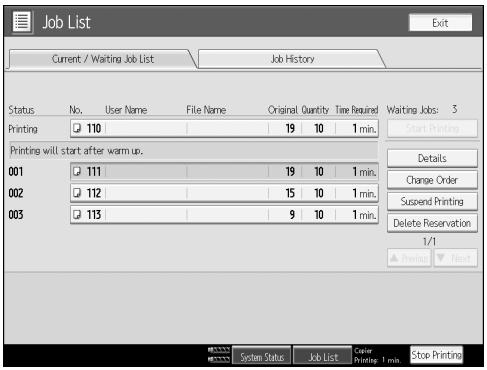Select printing job number 110 row

tap(224, 128)
